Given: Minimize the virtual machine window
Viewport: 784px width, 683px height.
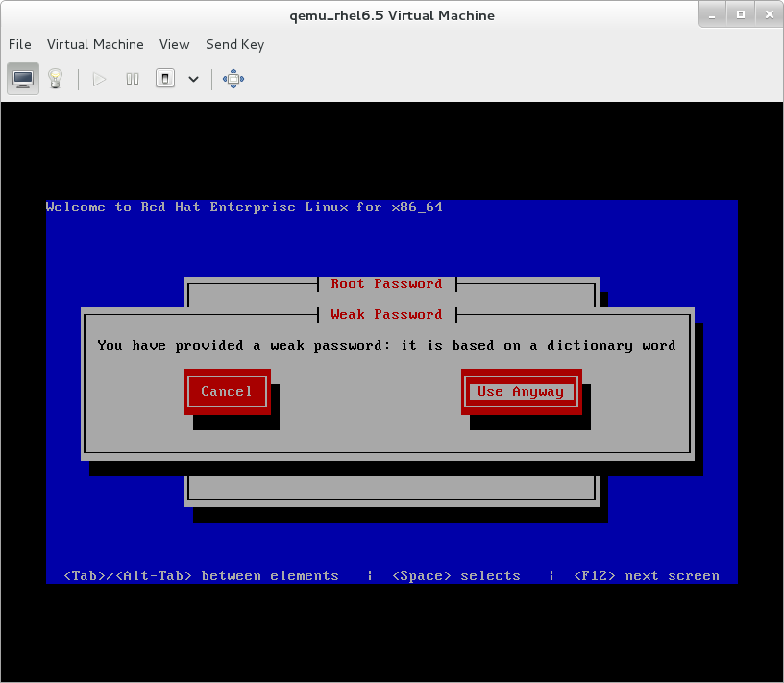Looking at the screenshot, I should coord(712,15).
